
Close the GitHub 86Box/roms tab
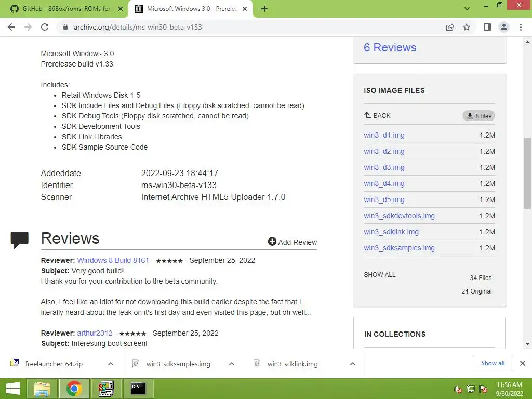click(x=121, y=9)
